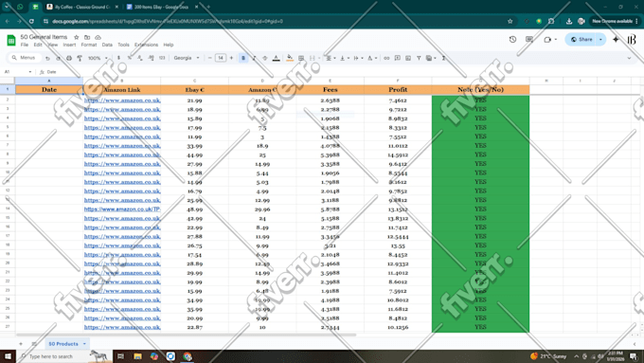Select the paint format tool
This screenshot has height=363, width=644.
tap(80, 58)
